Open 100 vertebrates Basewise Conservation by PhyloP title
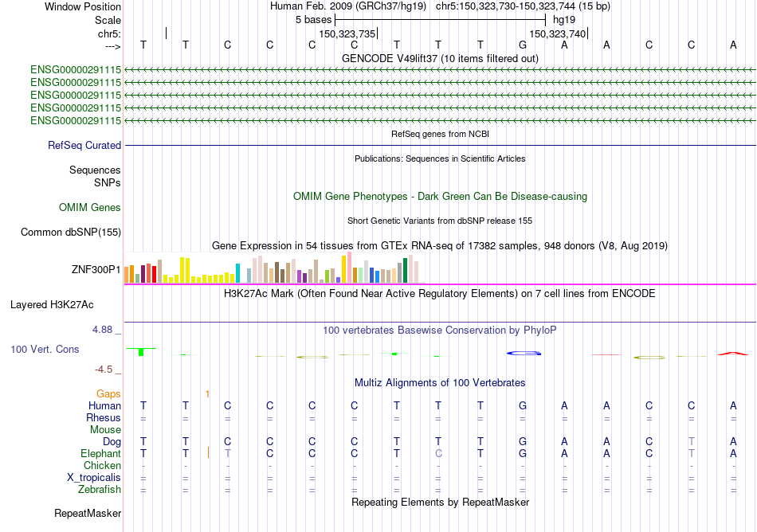This screenshot has height=532, width=757. [440, 331]
